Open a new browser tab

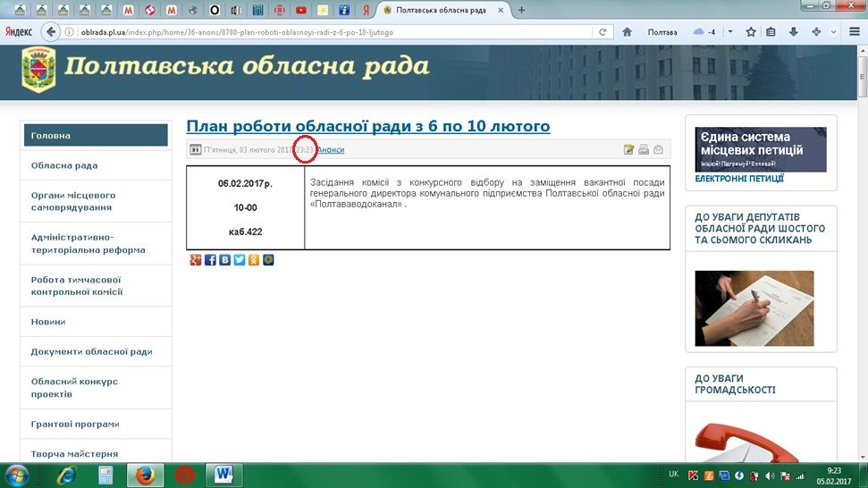(522, 10)
